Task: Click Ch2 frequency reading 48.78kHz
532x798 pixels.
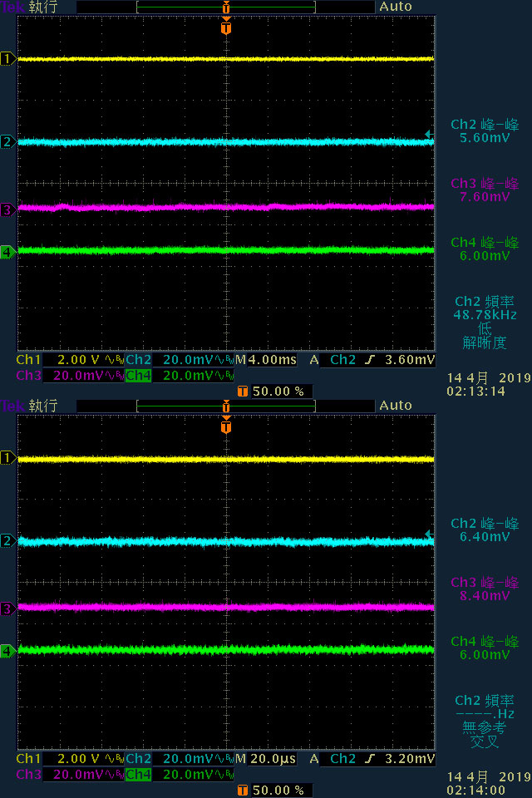Action: [485, 315]
